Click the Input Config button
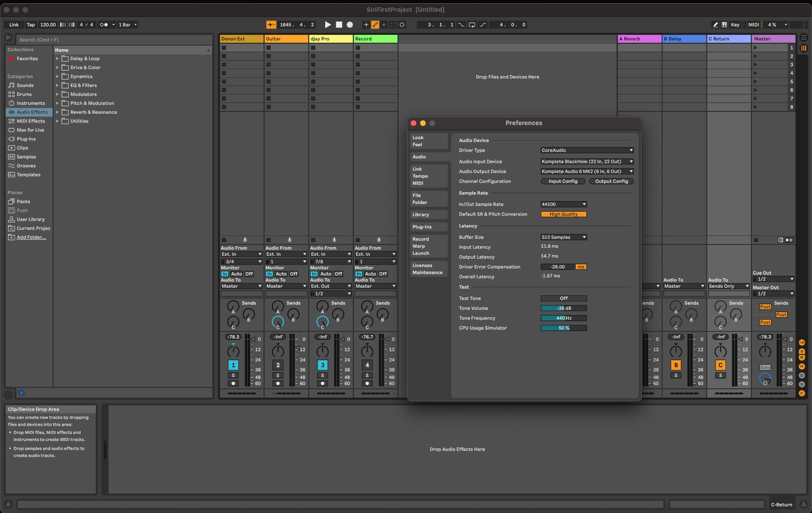 coord(563,182)
